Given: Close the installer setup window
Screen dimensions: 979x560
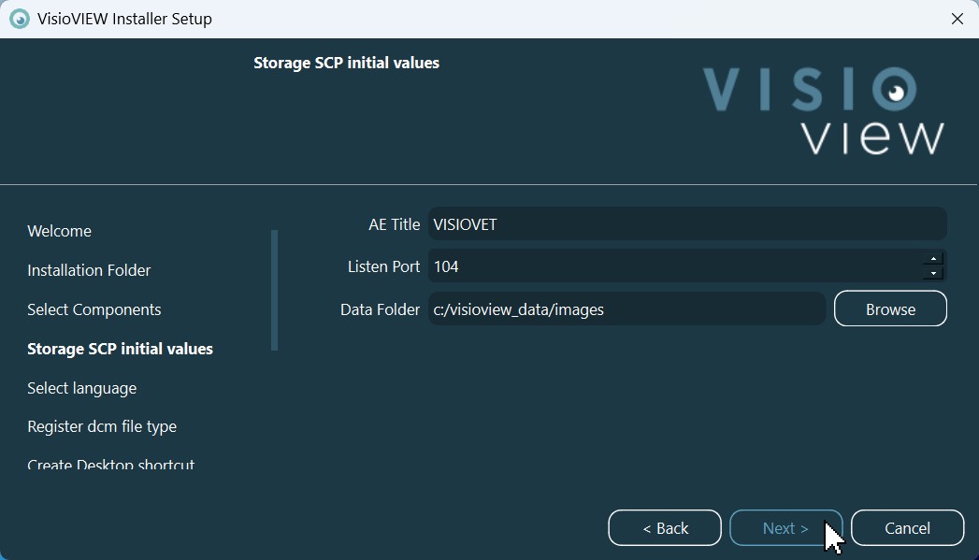Looking at the screenshot, I should pyautogui.click(x=957, y=19).
